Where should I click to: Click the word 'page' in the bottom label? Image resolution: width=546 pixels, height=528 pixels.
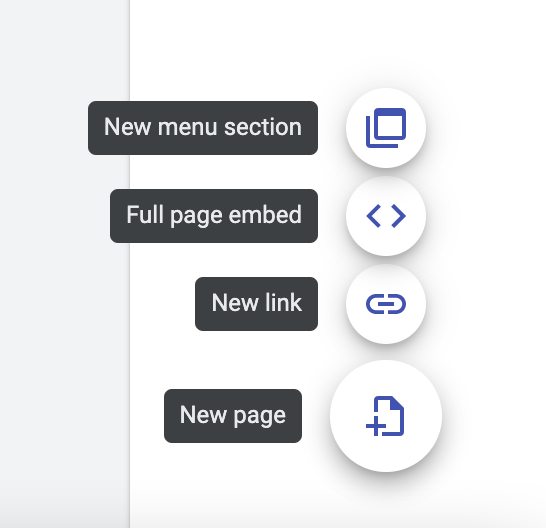click(259, 416)
